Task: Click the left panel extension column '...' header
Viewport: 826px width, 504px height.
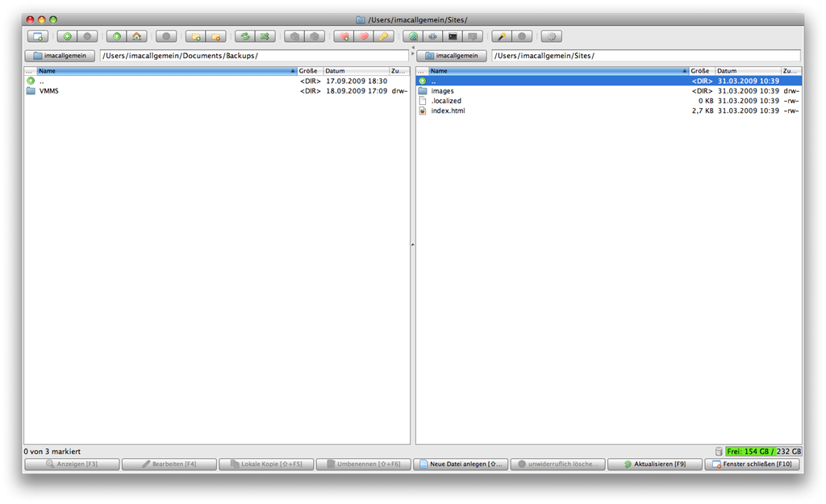Action: point(30,71)
